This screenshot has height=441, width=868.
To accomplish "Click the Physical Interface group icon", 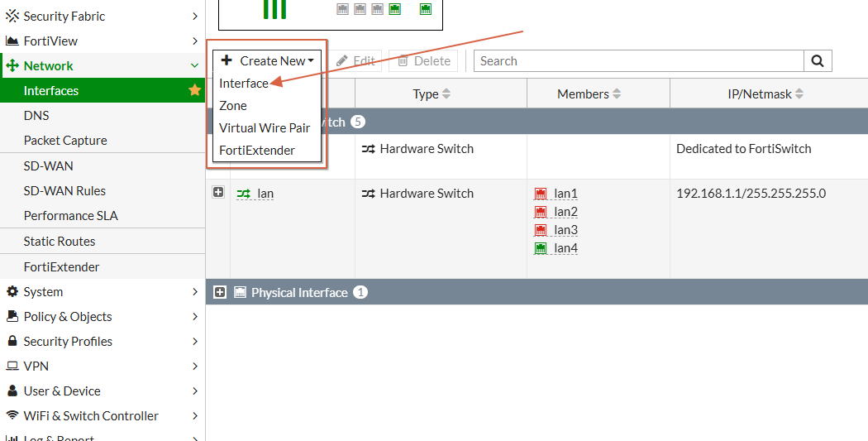I will pos(240,292).
